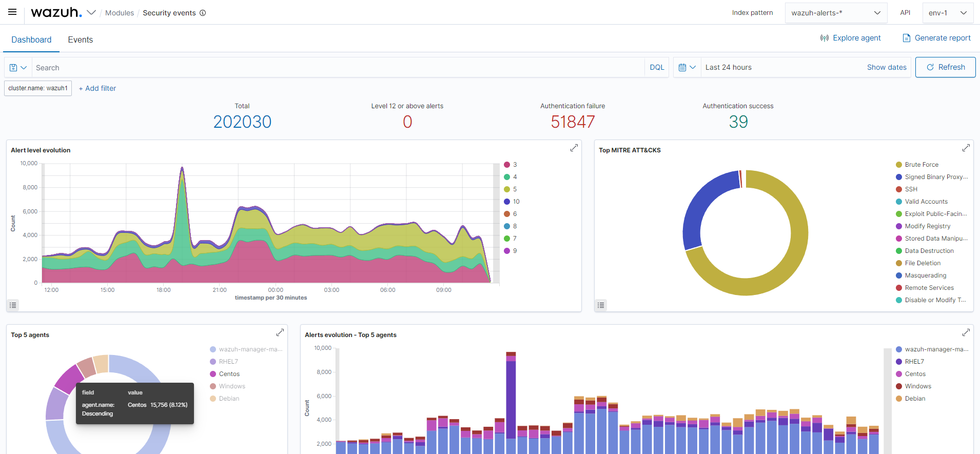Select Signed Binary Proxy legend entry
The height and width of the screenshot is (454, 980).
pyautogui.click(x=936, y=177)
